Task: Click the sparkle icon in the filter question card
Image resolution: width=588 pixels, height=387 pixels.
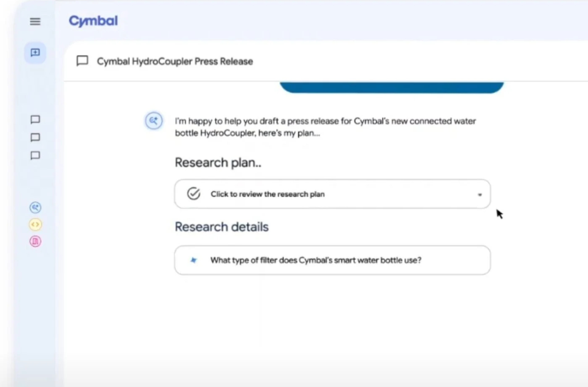Action: 194,260
